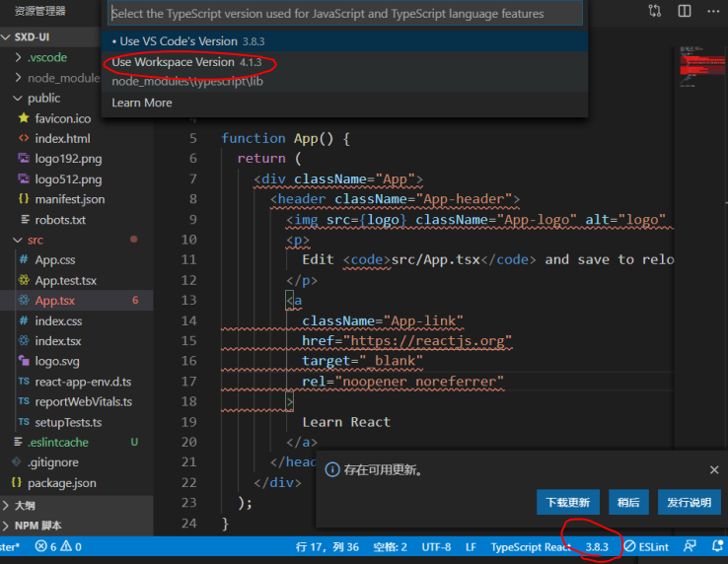Choose Learn More in version picker
This screenshot has width=728, height=564.
coord(344,103)
